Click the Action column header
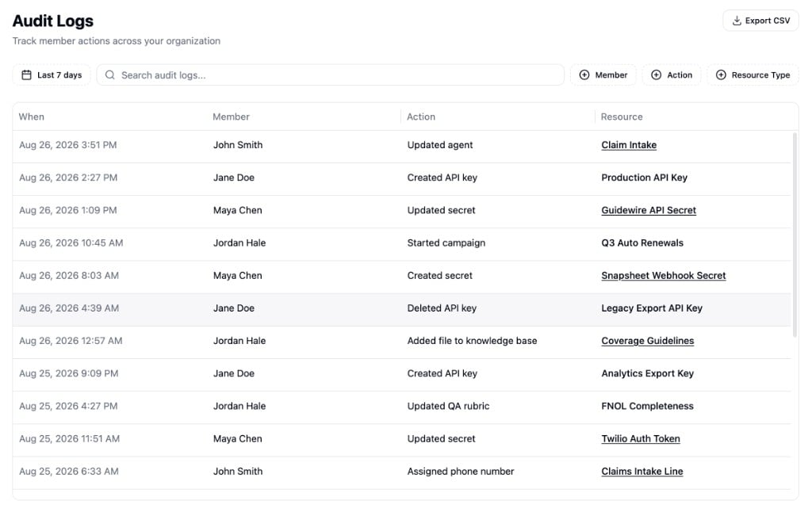Image resolution: width=812 pixels, height=512 pixels. pyautogui.click(x=421, y=117)
